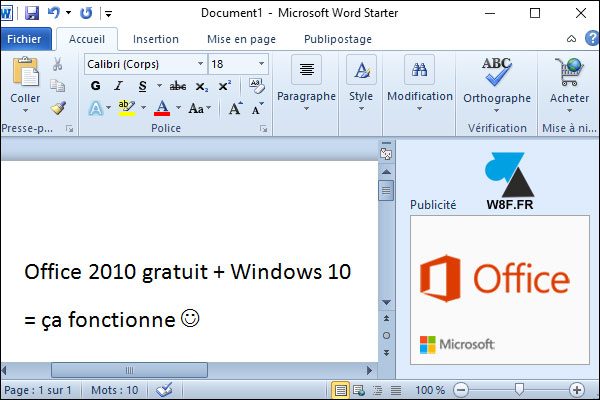This screenshot has height=400, width=600.
Task: Toggle bold (G) formatting
Action: (96, 86)
